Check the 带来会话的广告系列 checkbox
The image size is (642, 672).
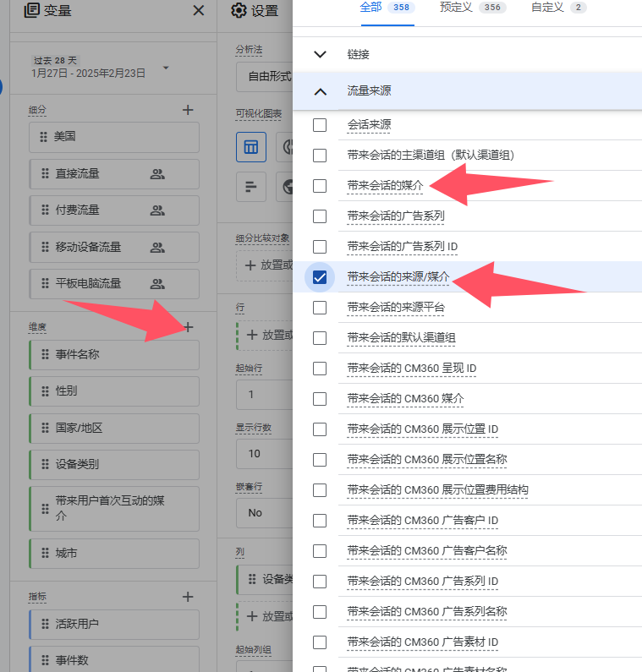click(x=320, y=216)
